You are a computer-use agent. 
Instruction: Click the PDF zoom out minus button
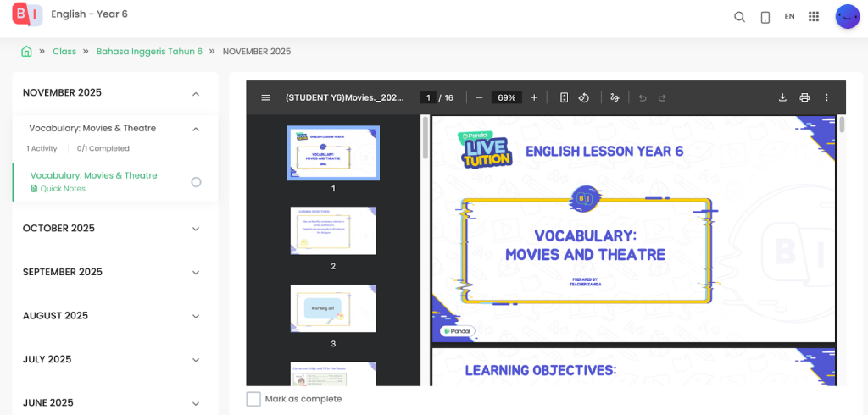(479, 98)
